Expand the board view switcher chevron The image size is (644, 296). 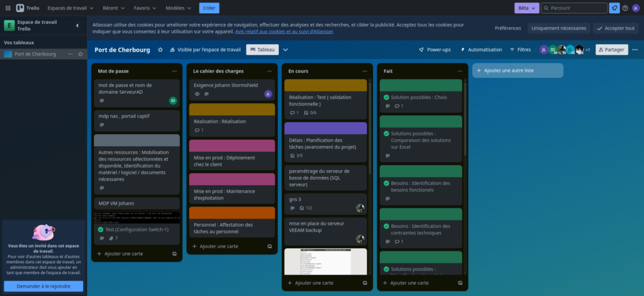pos(286,50)
